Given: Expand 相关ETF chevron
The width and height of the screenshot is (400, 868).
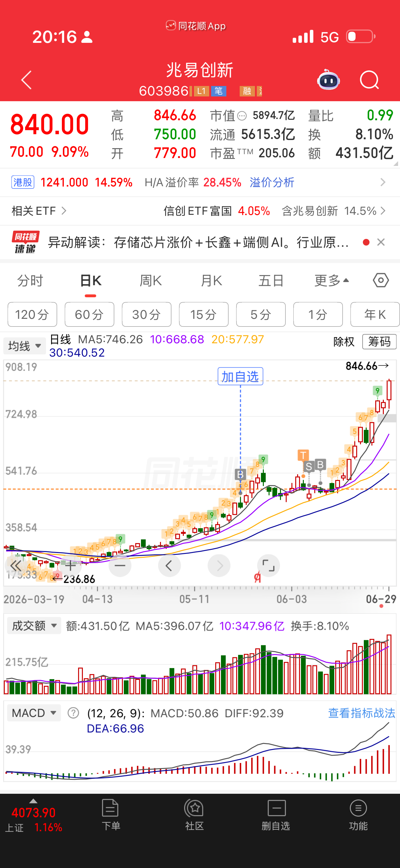Looking at the screenshot, I should tap(64, 211).
